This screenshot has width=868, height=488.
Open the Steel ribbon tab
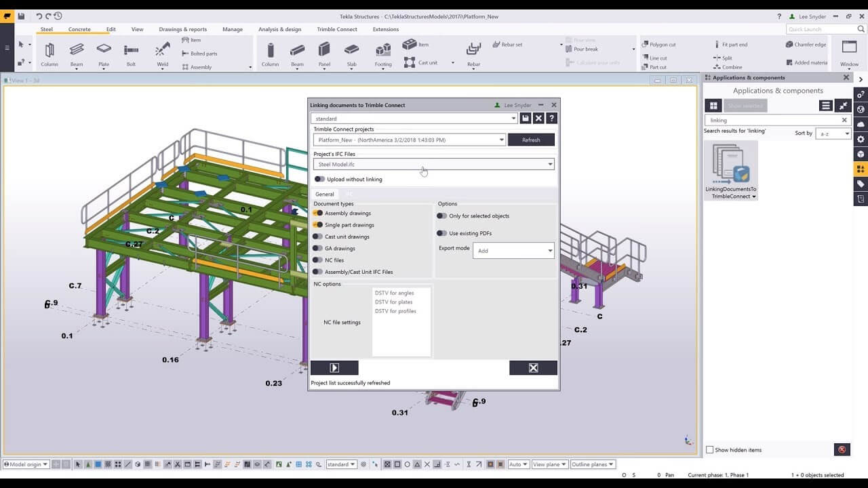(47, 29)
